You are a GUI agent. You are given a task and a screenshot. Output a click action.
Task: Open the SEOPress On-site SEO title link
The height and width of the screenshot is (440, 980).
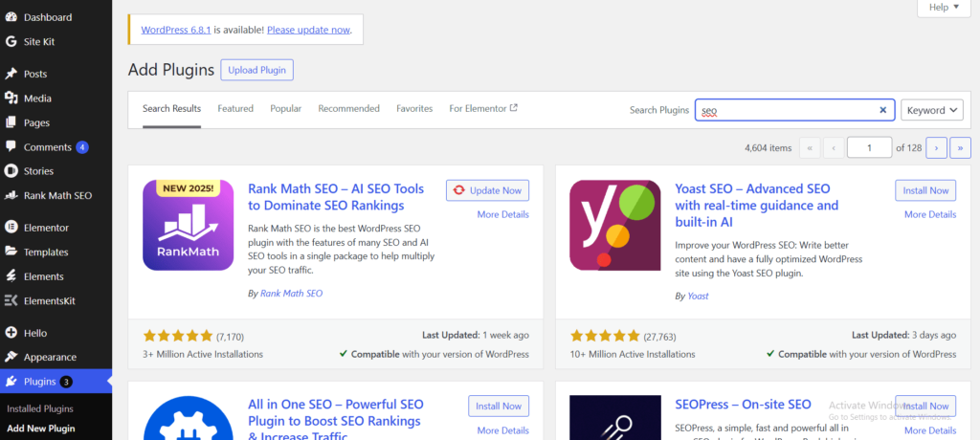click(x=743, y=405)
